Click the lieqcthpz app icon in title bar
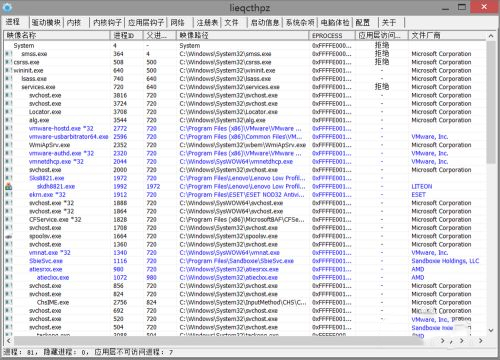Image resolution: width=500 pixels, height=360 pixels. [7, 7]
